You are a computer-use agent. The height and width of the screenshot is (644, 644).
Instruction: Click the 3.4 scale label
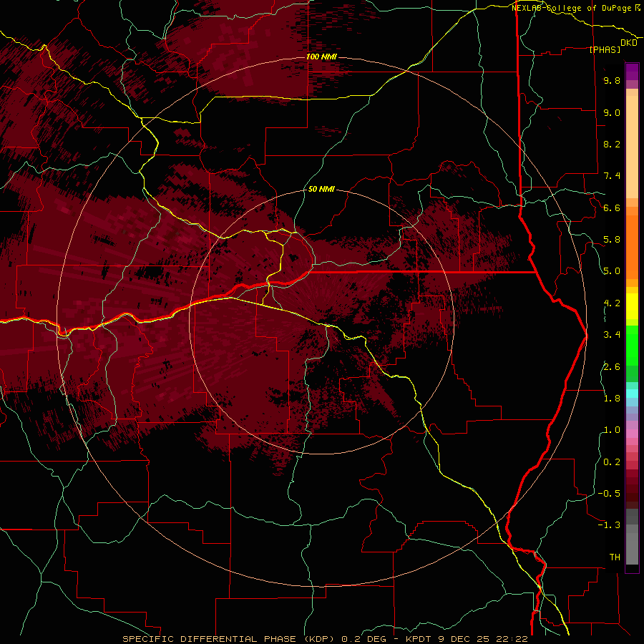[x=612, y=335]
